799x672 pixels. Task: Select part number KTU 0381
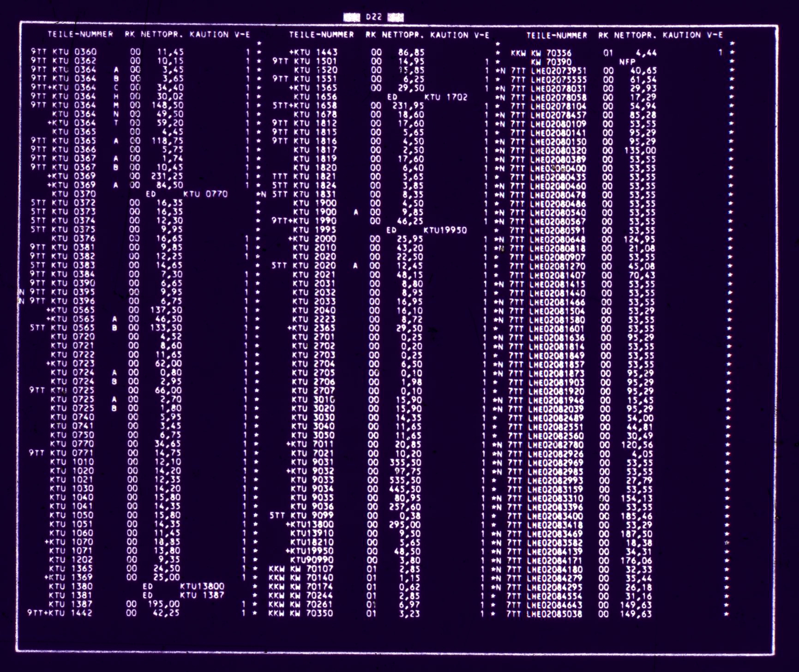73,247
